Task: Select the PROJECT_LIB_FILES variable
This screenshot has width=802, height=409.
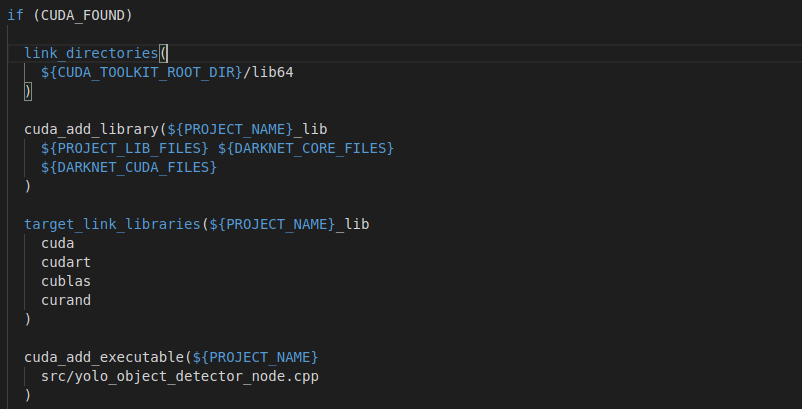Action: [125, 148]
